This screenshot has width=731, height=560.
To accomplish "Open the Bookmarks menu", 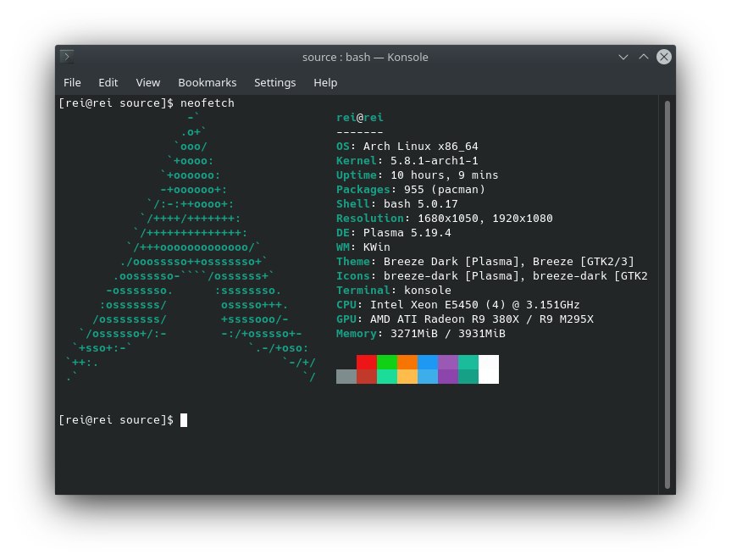I will point(207,82).
